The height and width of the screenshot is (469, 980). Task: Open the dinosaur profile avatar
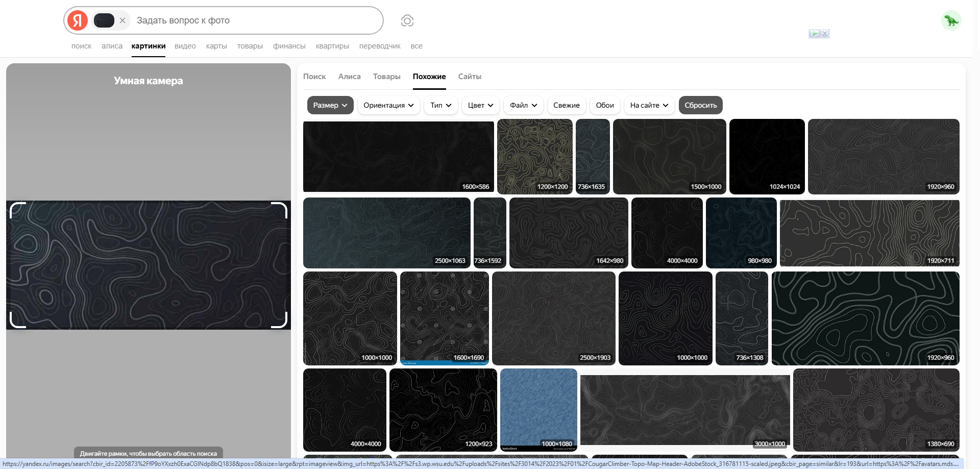[951, 20]
